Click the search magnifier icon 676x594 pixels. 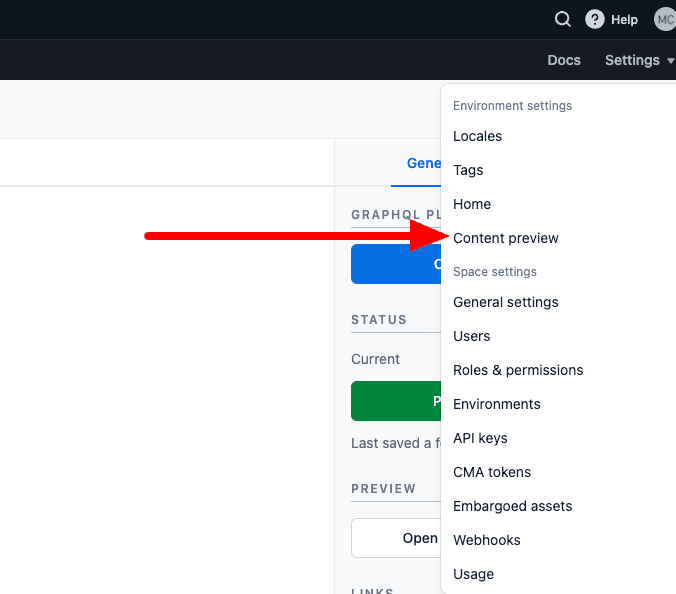click(x=563, y=19)
